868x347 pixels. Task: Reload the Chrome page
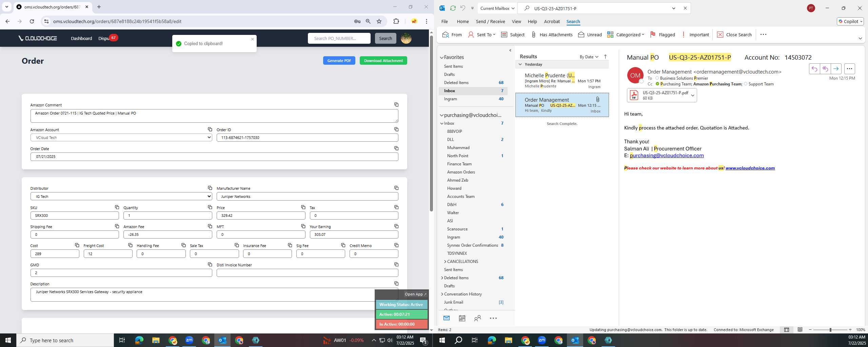coord(32,21)
